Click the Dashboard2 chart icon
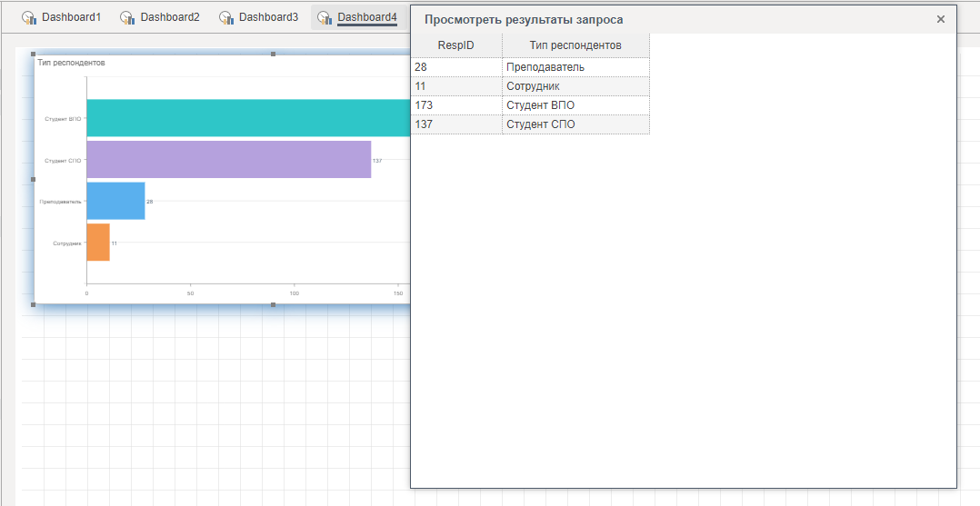Screen dimensions: 980x506 pyautogui.click(x=127, y=17)
